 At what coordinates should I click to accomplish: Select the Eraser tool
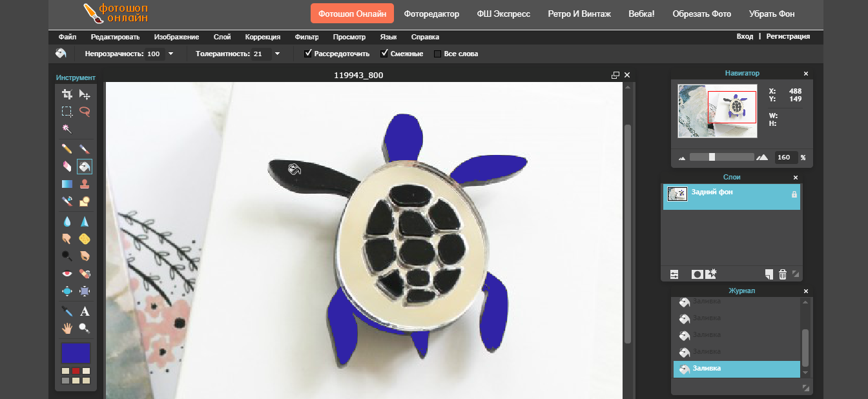coord(67,167)
